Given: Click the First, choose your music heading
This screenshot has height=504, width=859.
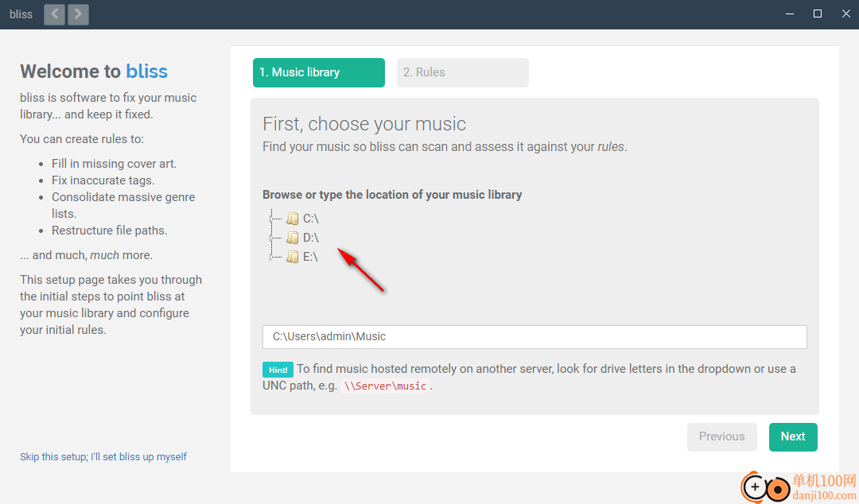Looking at the screenshot, I should click(x=364, y=124).
